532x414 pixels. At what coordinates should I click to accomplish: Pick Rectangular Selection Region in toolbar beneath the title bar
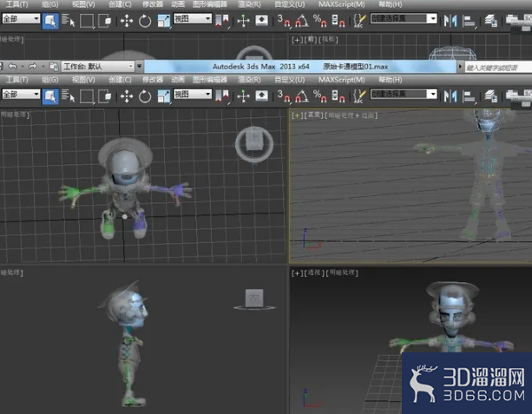(x=87, y=96)
